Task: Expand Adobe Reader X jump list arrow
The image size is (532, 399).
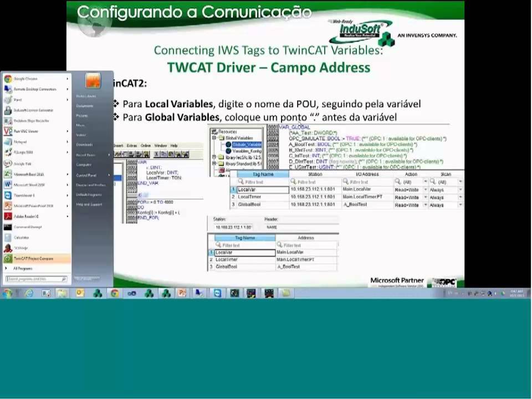Action: [67, 217]
